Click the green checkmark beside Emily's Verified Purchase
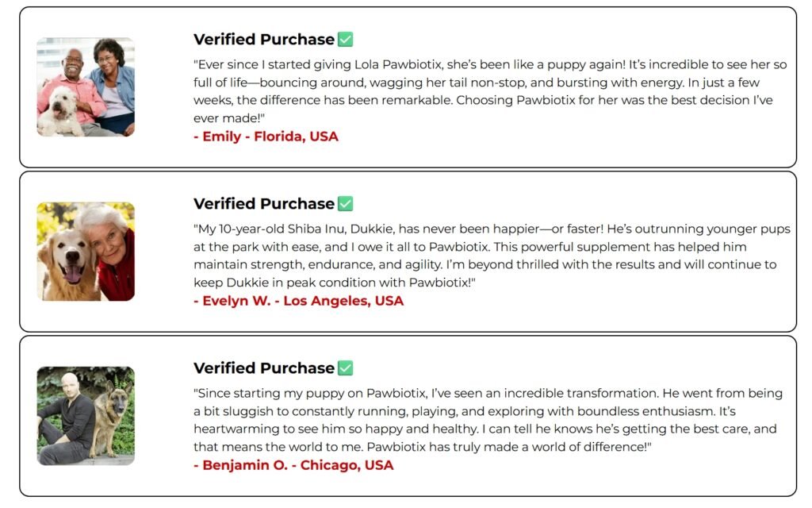Image resolution: width=812 pixels, height=508 pixels. 345,40
